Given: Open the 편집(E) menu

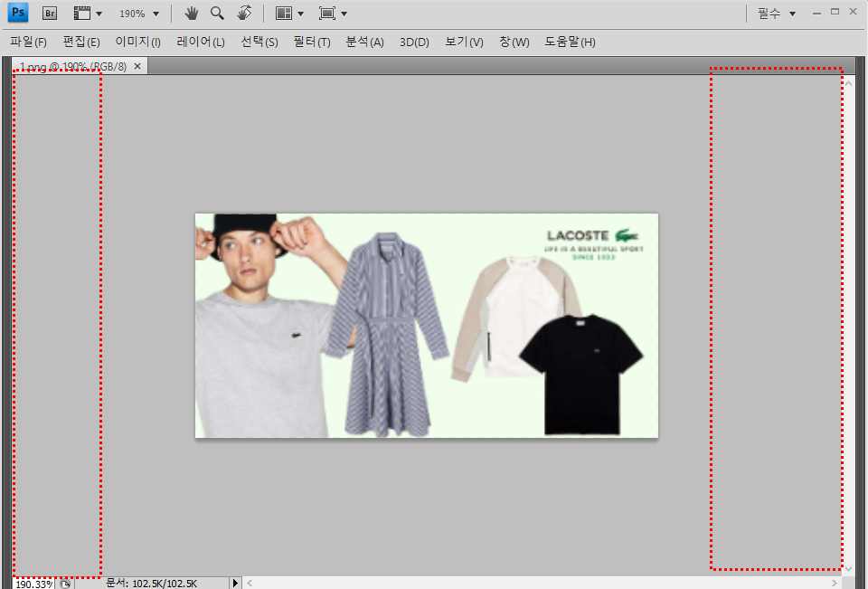Looking at the screenshot, I should point(81,43).
